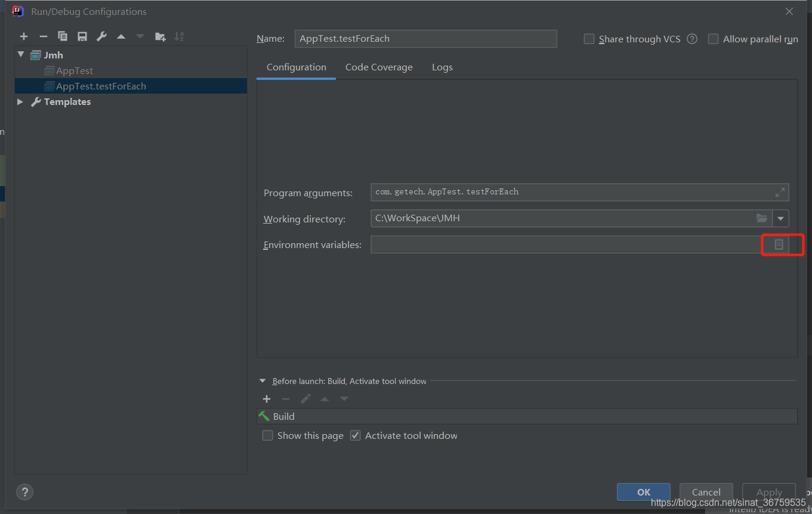The height and width of the screenshot is (514, 812).
Task: Select the AppTest.testForEach configuration
Action: click(131, 86)
